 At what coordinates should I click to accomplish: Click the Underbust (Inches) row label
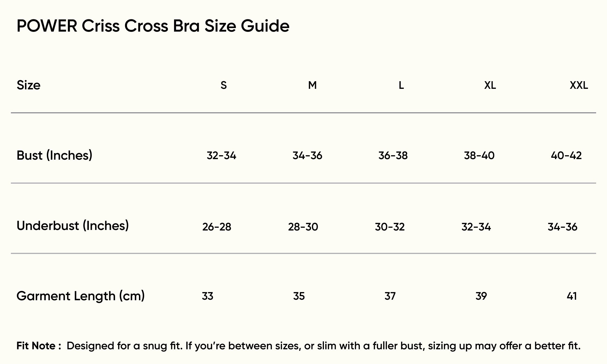72,226
